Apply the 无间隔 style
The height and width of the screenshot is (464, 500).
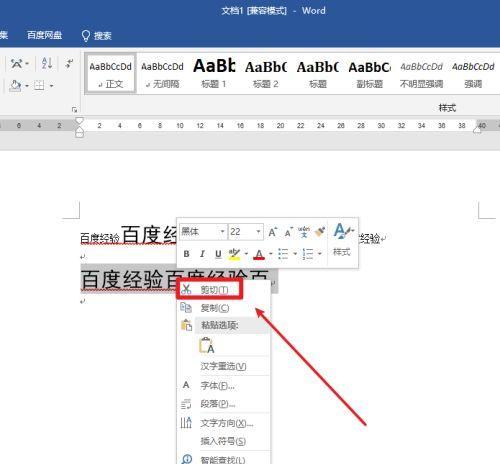[x=162, y=73]
